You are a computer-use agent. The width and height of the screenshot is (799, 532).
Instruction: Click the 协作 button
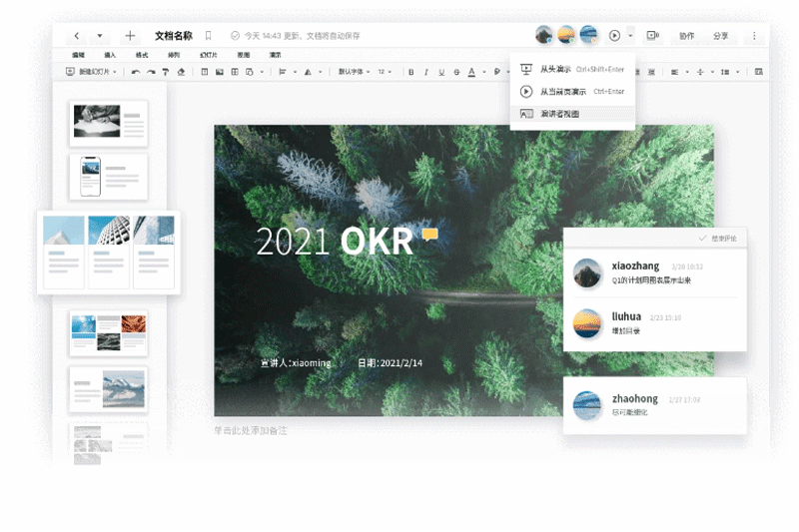[686, 36]
